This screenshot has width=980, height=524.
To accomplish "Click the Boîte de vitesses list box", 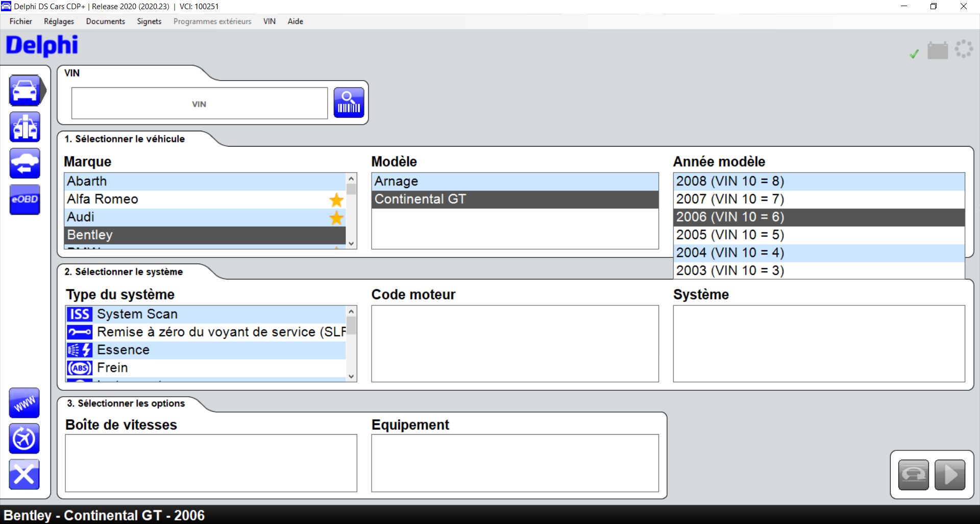I will 211,463.
